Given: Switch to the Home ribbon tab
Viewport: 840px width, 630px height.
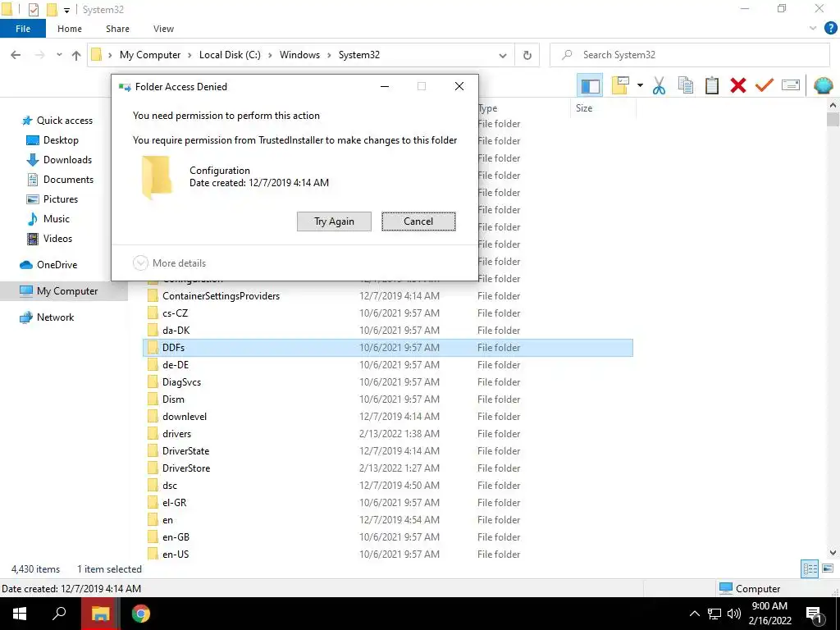Looking at the screenshot, I should [x=70, y=29].
